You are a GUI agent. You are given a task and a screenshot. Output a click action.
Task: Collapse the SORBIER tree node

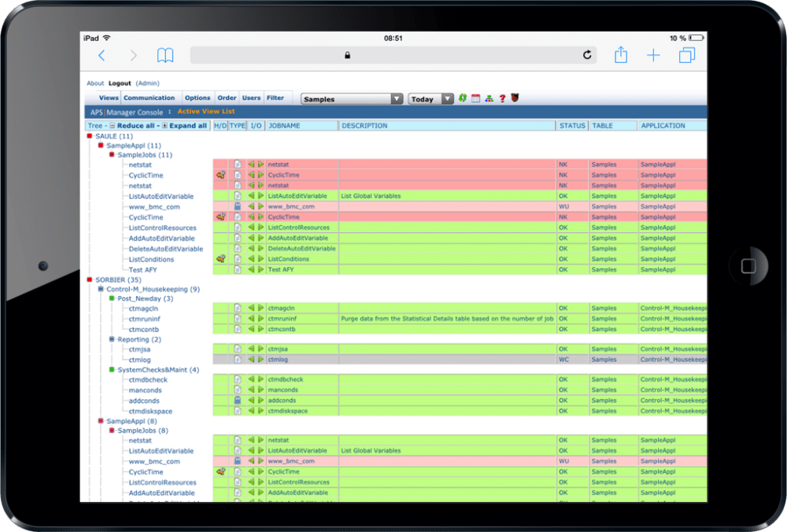[x=89, y=279]
